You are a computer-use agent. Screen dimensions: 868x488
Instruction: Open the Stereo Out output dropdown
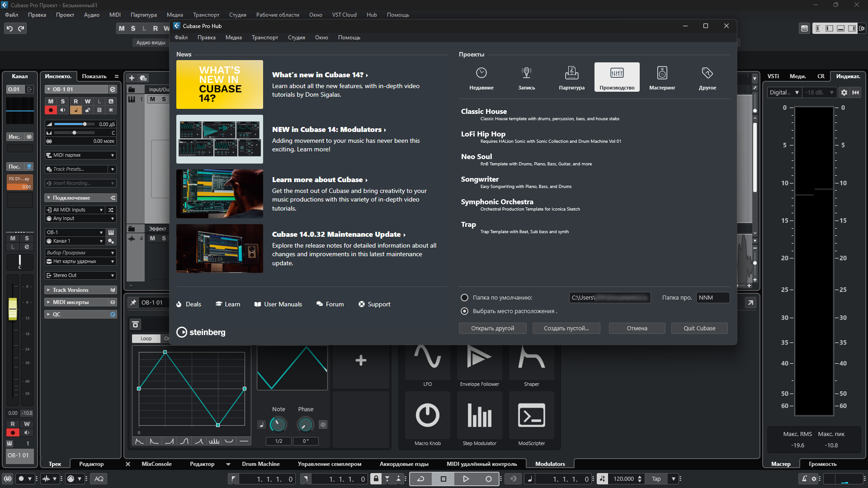click(81, 275)
